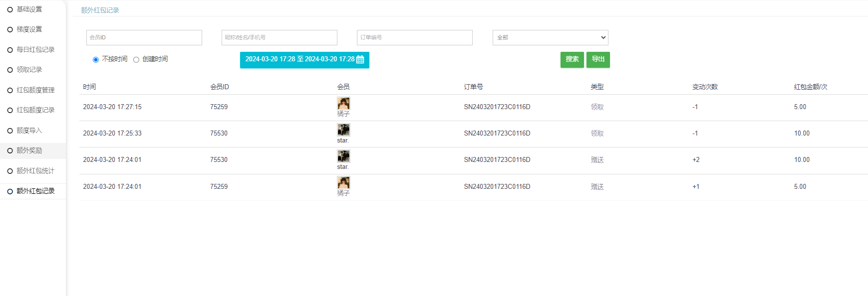Click the green 导出 button
This screenshot has width=868, height=296.
(598, 60)
